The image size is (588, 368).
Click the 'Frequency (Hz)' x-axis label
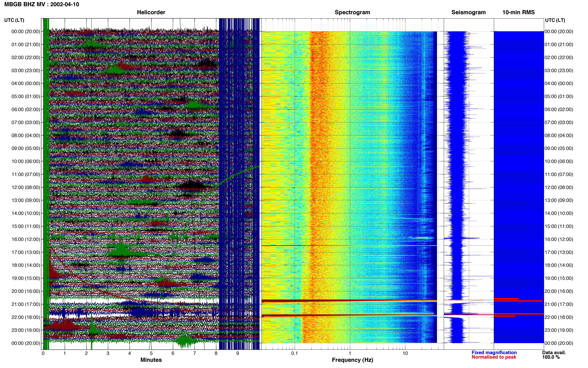(352, 360)
